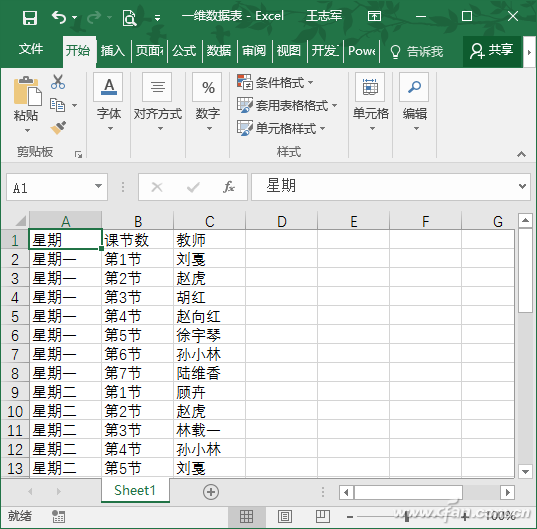This screenshot has width=537, height=529.
Task: Open Print Preview from quick access toolbar
Action: pos(129,17)
